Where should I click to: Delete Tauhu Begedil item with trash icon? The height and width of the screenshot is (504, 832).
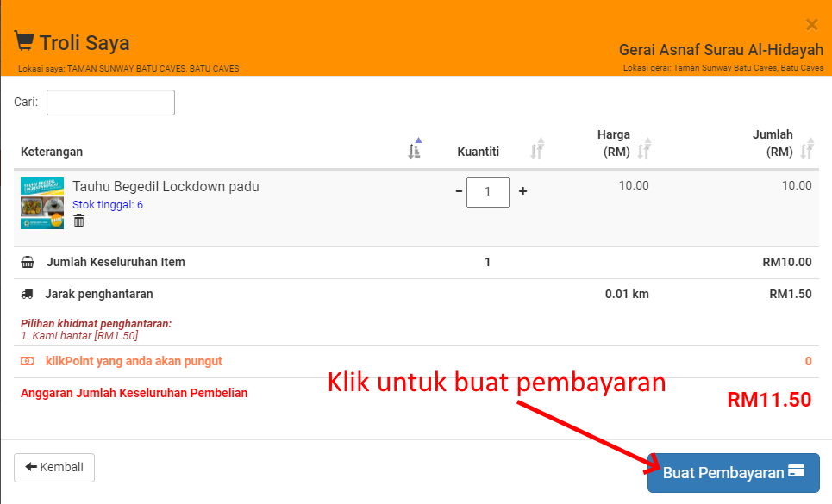[79, 221]
